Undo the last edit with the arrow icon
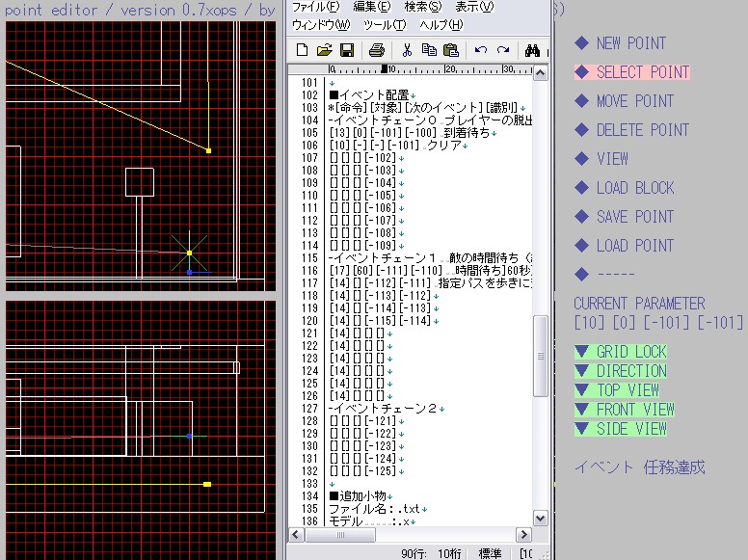This screenshot has height=560, width=748. point(480,50)
